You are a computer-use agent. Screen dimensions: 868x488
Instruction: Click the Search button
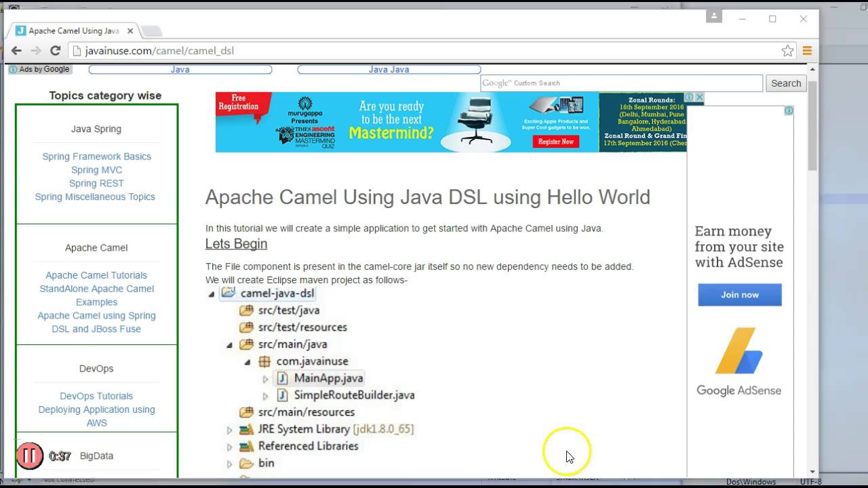[x=786, y=83]
